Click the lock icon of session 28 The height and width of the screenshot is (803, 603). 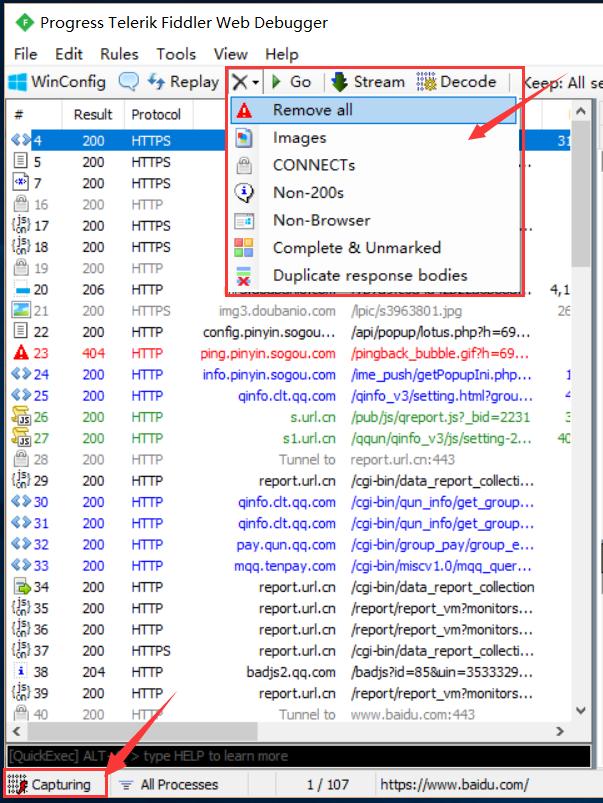click(x=21, y=459)
